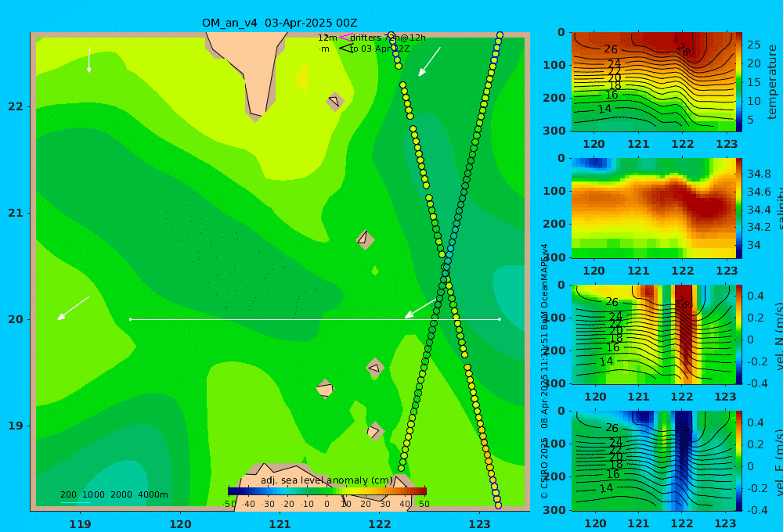The height and width of the screenshot is (532, 783).
Task: Click the small island near 19.5N 122E
Action: click(x=375, y=368)
